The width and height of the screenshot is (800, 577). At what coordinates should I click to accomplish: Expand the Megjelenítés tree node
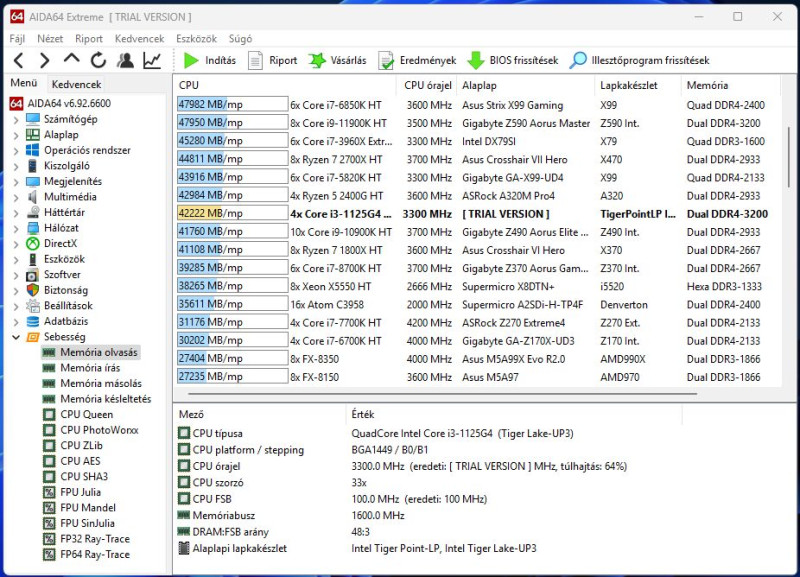(x=16, y=182)
